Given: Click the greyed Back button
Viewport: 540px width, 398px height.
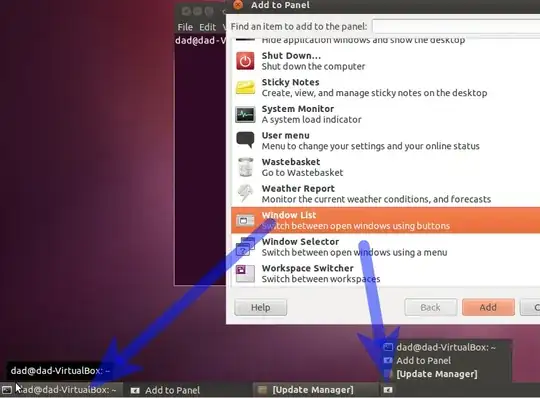Looking at the screenshot, I should coord(430,307).
